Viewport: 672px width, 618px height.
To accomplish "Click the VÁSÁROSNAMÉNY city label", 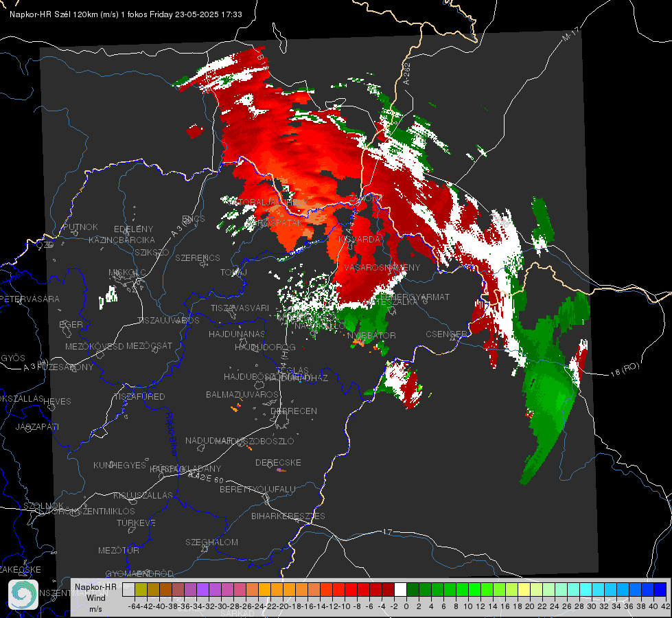I will (x=382, y=268).
